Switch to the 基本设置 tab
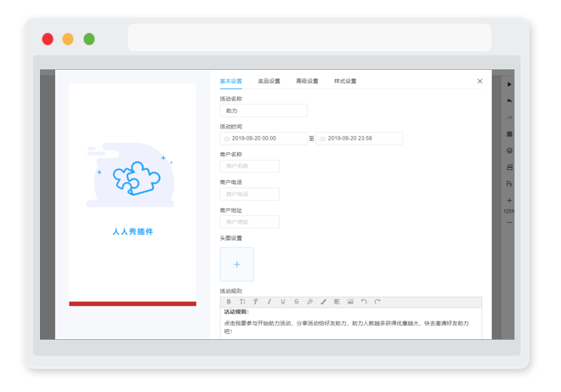The image size is (561, 392). tap(230, 82)
